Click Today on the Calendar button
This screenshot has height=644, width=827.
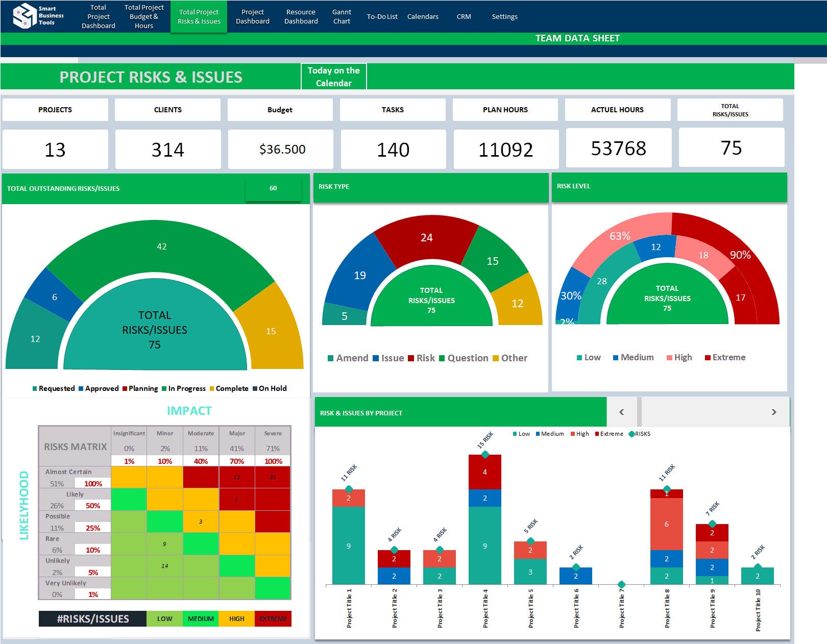click(x=334, y=77)
